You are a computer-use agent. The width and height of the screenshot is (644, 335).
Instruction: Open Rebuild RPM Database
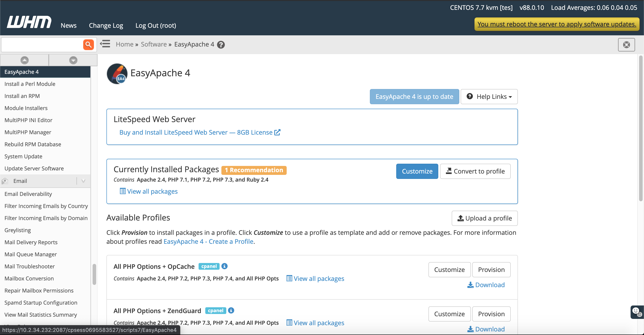click(33, 144)
